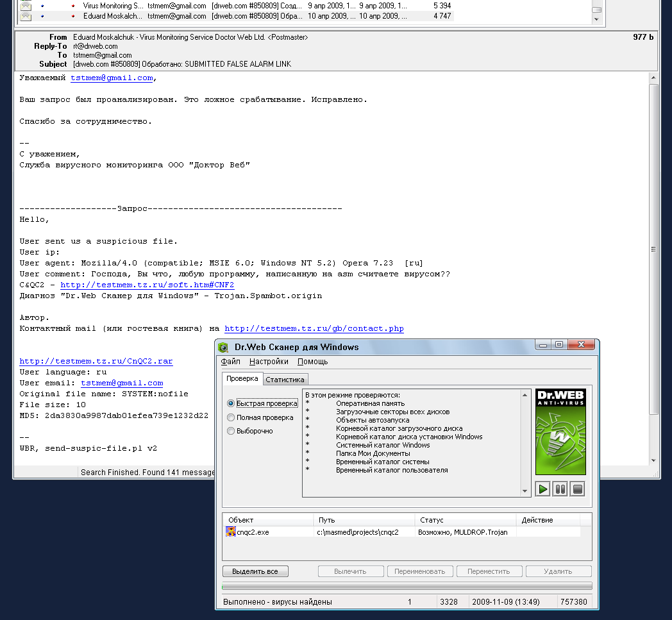This screenshot has height=620, width=672.
Task: Click User email tstmem@gmail.com link
Action: pyautogui.click(x=122, y=383)
